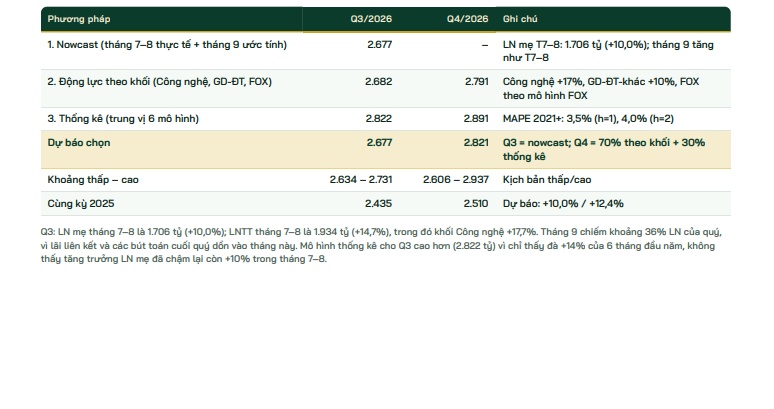Viewport: 774px width, 409px height.
Task: Click the range '2.606 – 2.937'
Action: click(456, 180)
